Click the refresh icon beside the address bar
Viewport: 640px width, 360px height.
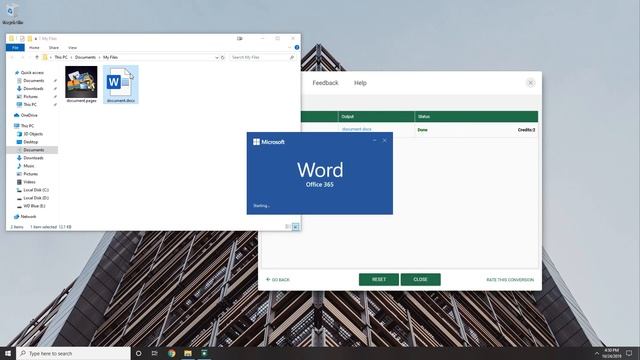tap(223, 58)
